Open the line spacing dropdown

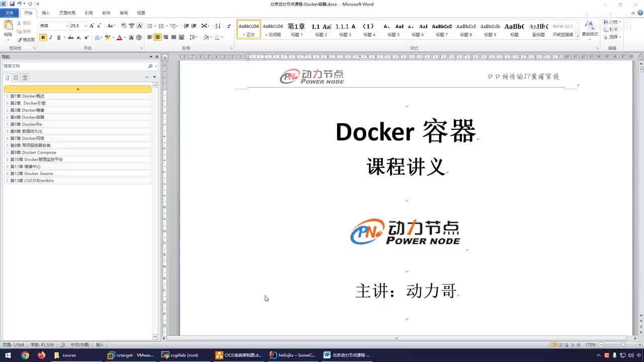click(194, 37)
